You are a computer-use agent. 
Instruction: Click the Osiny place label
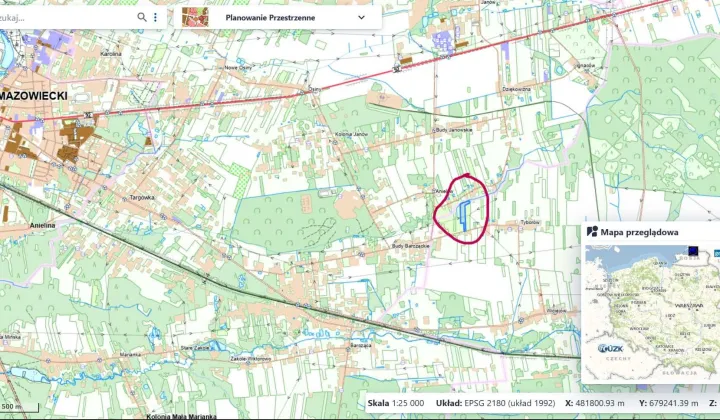pos(315,88)
